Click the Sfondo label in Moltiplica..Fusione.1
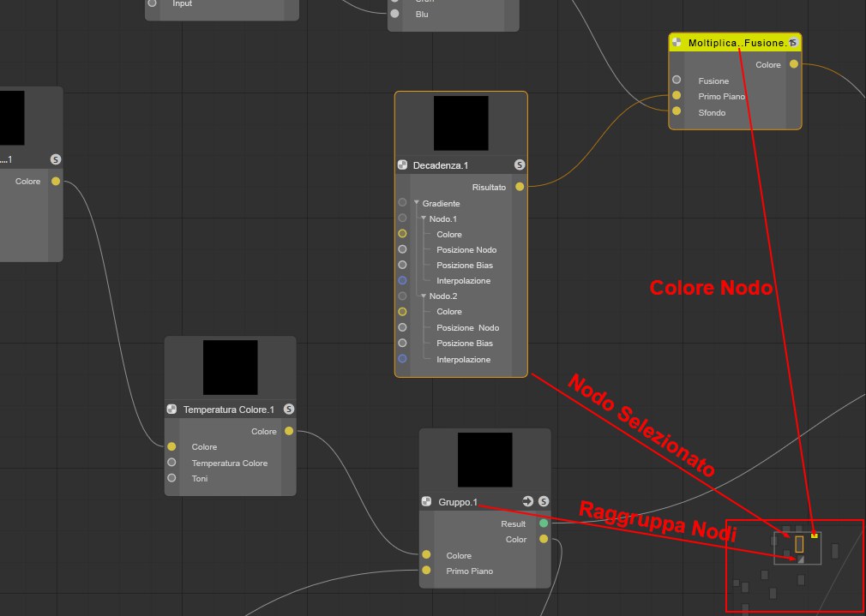 point(712,112)
